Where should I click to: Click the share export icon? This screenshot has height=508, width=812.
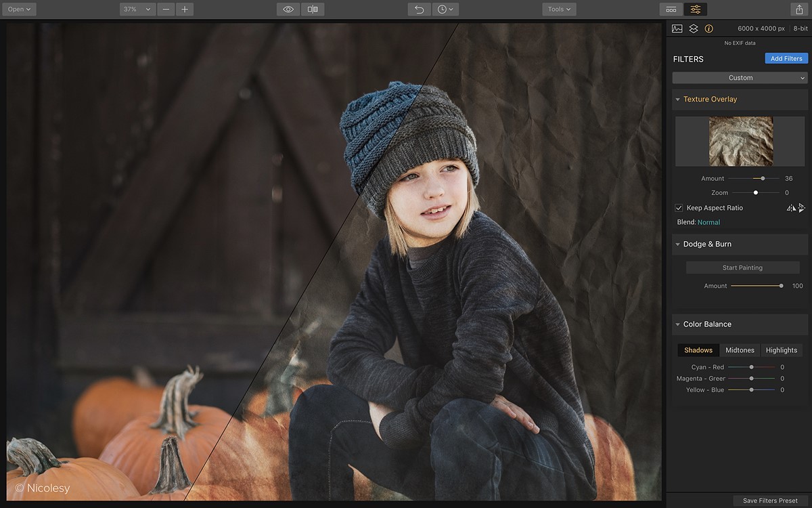(x=798, y=9)
